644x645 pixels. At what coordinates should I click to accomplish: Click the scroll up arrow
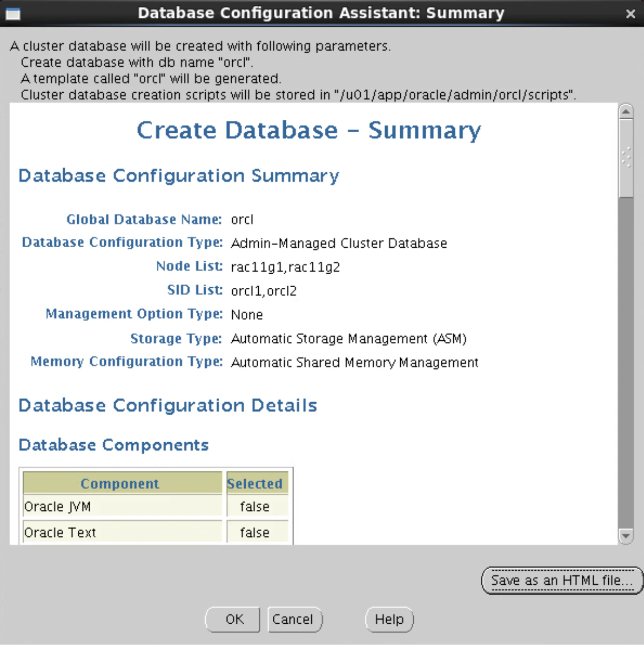pyautogui.click(x=626, y=112)
